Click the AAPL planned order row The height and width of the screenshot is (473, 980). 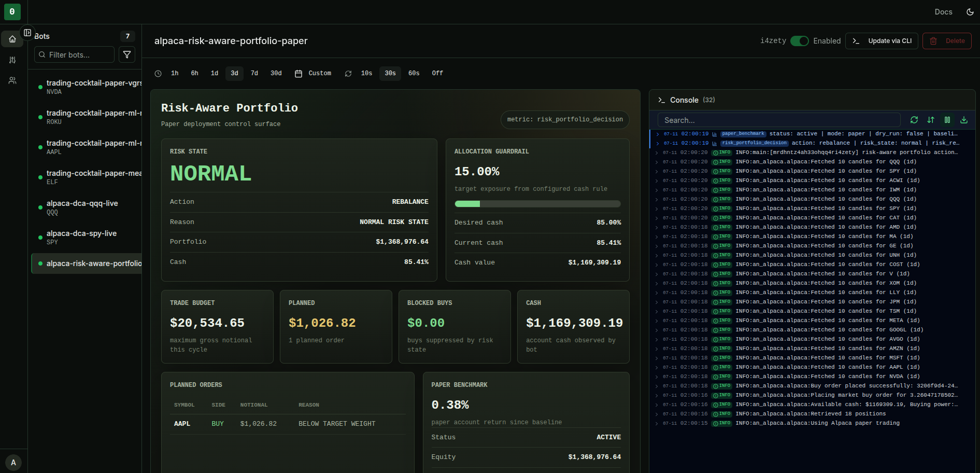288,424
